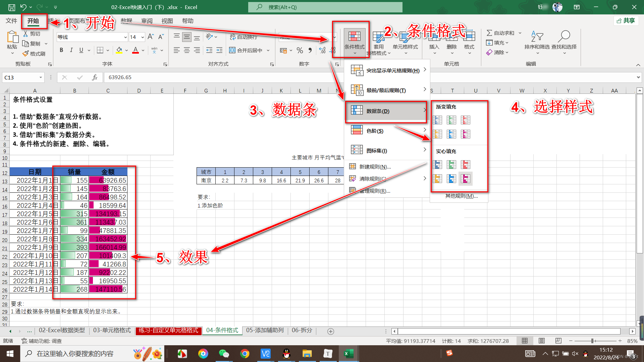The width and height of the screenshot is (644, 362).
Task: Click the Share (共享) button
Action: pyautogui.click(x=626, y=21)
